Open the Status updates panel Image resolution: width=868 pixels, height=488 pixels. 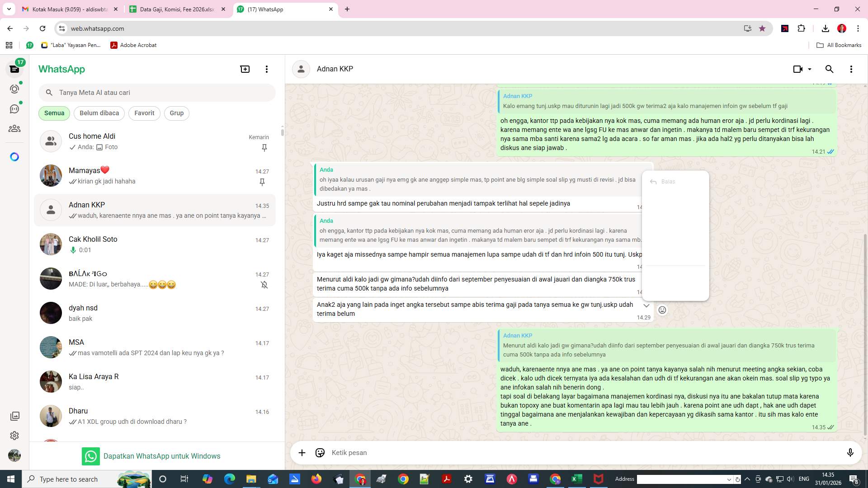tap(15, 89)
